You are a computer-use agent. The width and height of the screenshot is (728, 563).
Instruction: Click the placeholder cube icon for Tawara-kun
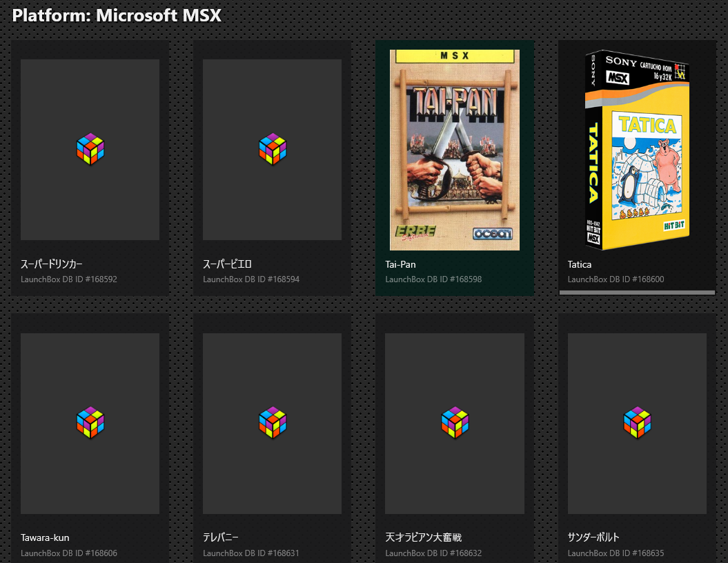(90, 423)
